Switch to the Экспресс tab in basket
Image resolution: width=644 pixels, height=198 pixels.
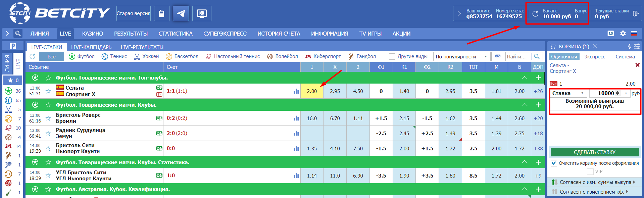point(594,57)
